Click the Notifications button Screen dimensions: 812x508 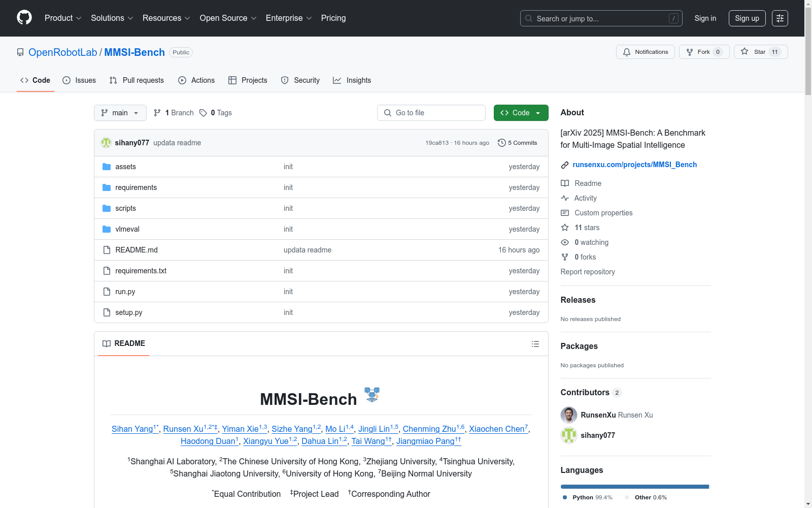[646, 52]
